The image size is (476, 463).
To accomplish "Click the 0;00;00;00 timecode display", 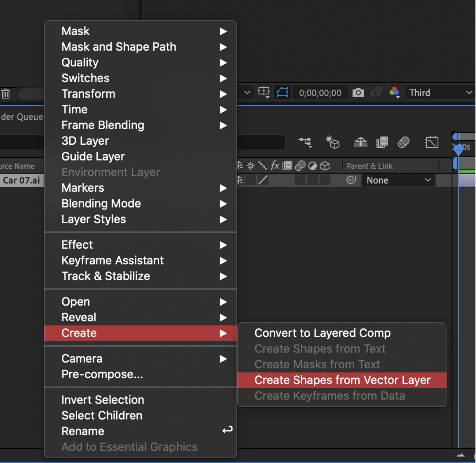I will click(x=320, y=93).
